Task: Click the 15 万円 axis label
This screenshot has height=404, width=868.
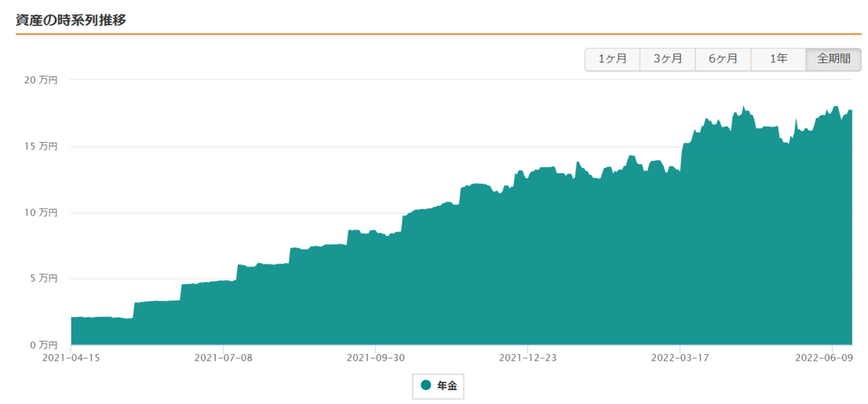Action: pos(41,146)
